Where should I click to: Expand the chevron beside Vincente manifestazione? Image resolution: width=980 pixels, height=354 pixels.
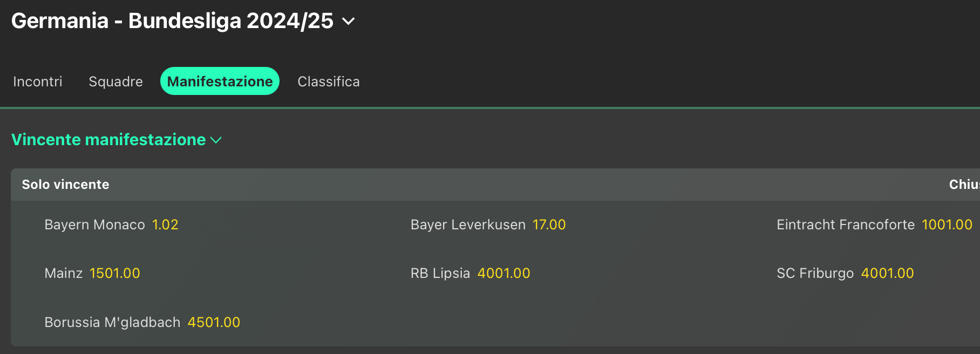click(216, 140)
